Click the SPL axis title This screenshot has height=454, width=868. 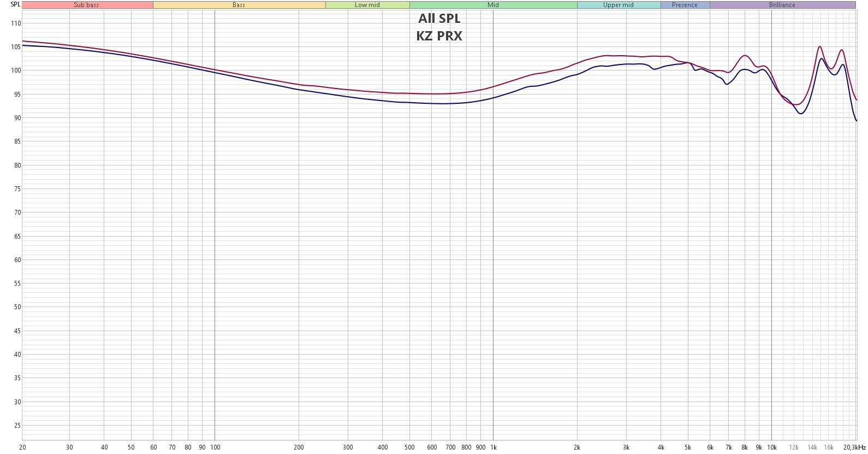(15, 4)
